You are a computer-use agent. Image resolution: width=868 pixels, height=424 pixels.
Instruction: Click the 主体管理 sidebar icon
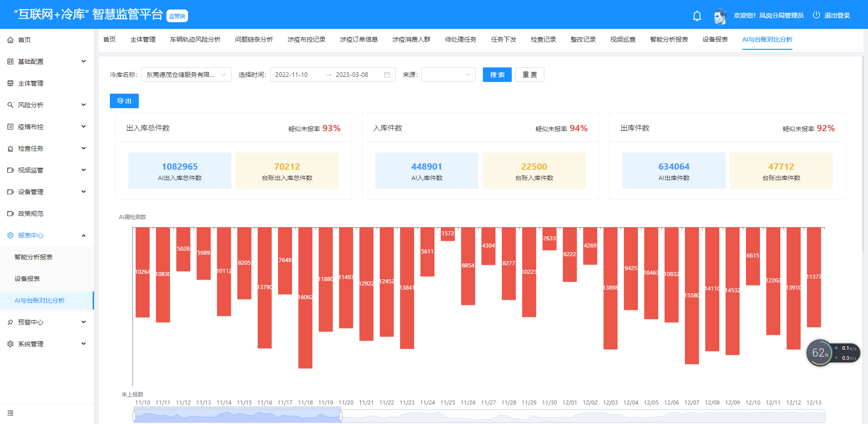click(x=10, y=83)
